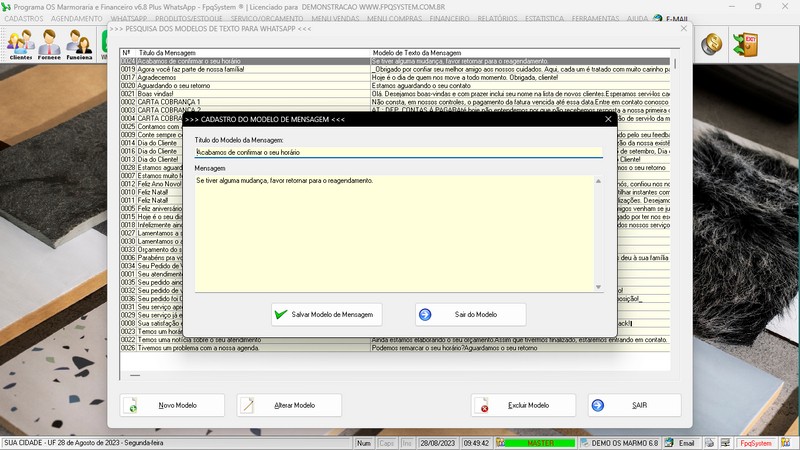The width and height of the screenshot is (800, 450).
Task: Click the last icon in the status bar
Action: 786,443
